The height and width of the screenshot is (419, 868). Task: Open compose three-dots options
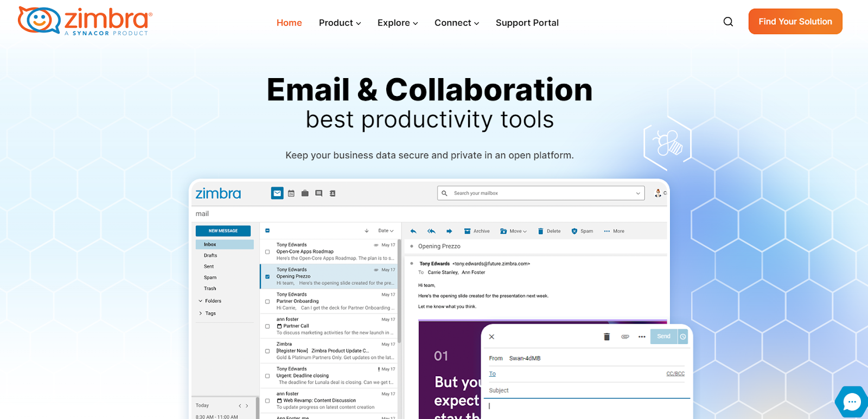pos(642,337)
